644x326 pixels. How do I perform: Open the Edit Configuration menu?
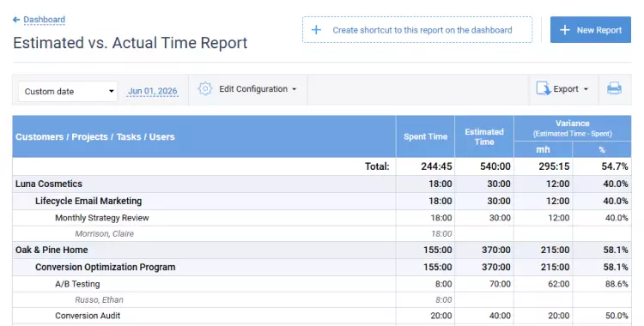(x=258, y=89)
